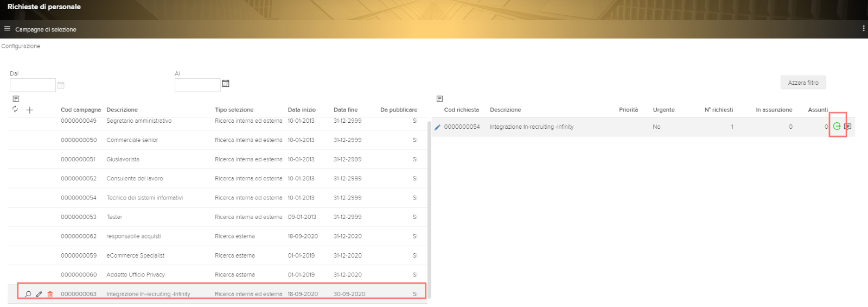Sort by Data fine column header
The height and width of the screenshot is (307, 868).
click(x=346, y=110)
